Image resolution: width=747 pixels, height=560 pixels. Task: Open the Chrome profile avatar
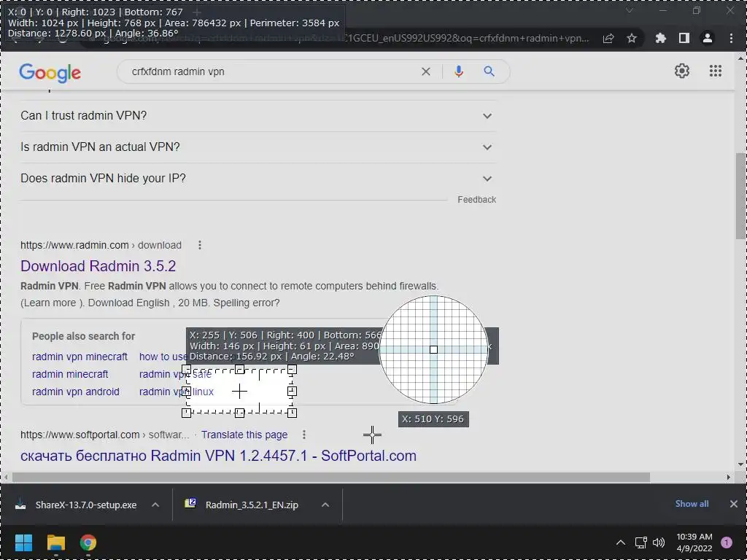(708, 38)
